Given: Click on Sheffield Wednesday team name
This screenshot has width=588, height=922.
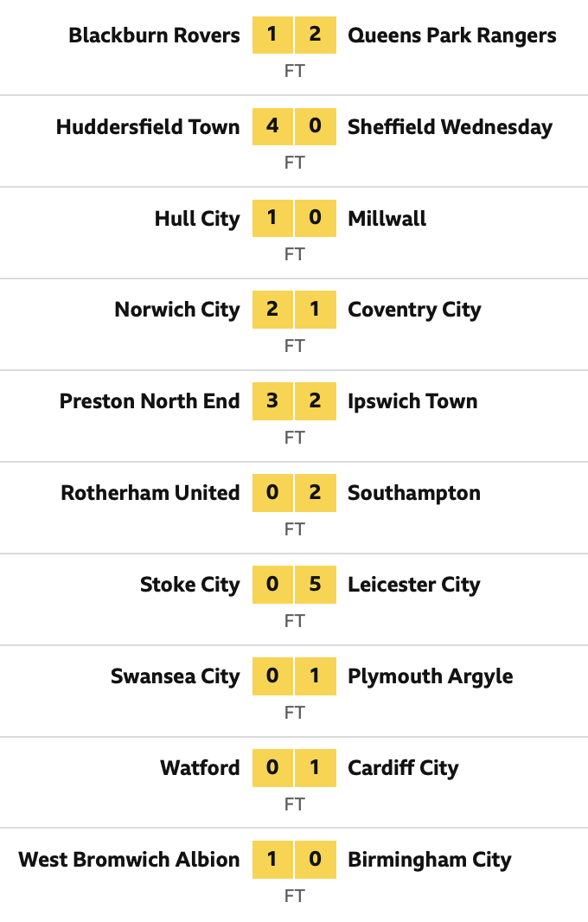Looking at the screenshot, I should [x=450, y=127].
